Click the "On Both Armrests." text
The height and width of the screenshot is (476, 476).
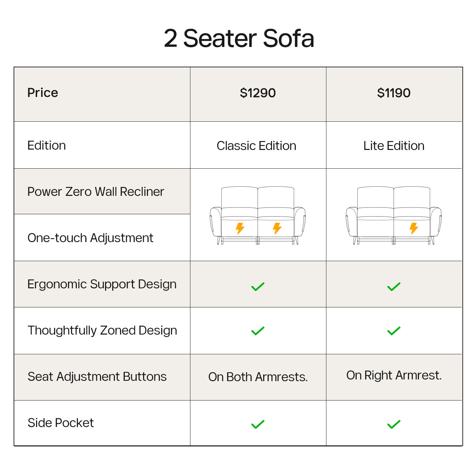coord(258,377)
